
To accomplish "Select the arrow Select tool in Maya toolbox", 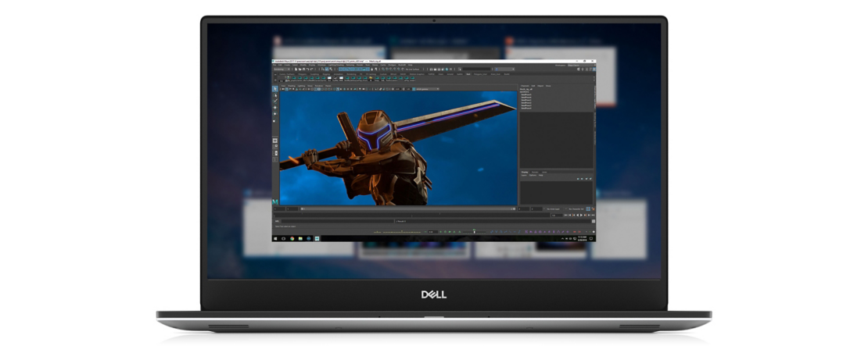I will tap(275, 89).
